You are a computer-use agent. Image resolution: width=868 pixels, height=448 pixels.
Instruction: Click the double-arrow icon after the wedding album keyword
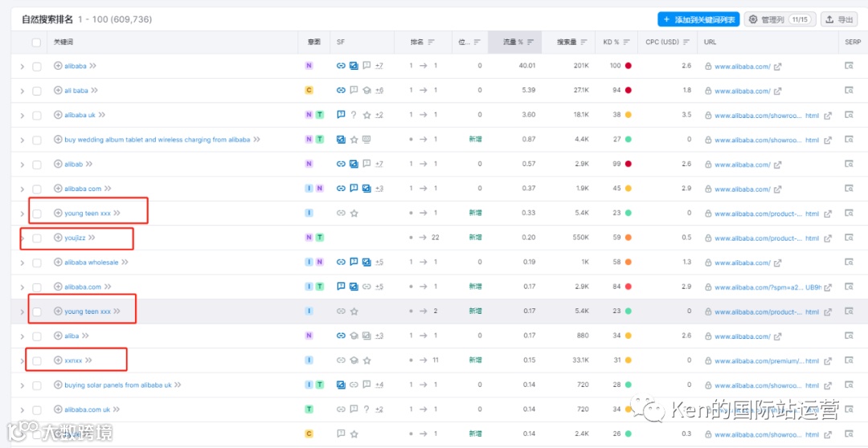[257, 140]
